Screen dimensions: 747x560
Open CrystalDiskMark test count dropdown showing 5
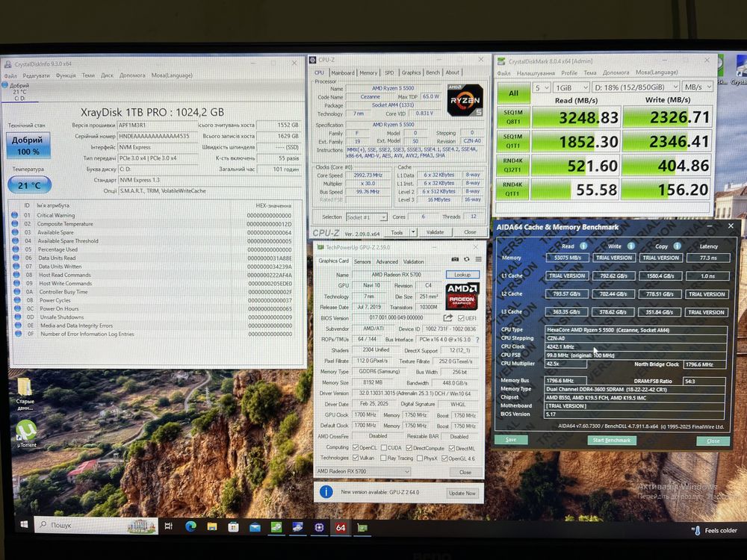click(541, 87)
